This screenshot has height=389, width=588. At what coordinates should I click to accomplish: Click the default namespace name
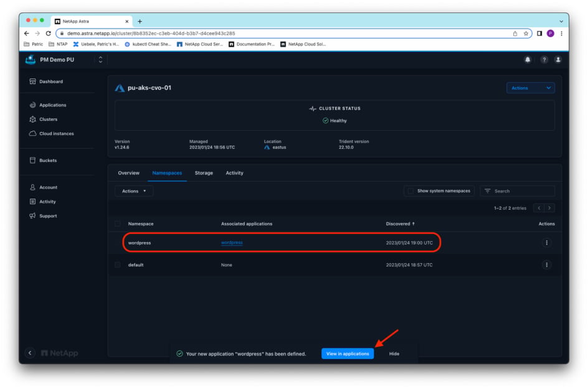point(136,265)
